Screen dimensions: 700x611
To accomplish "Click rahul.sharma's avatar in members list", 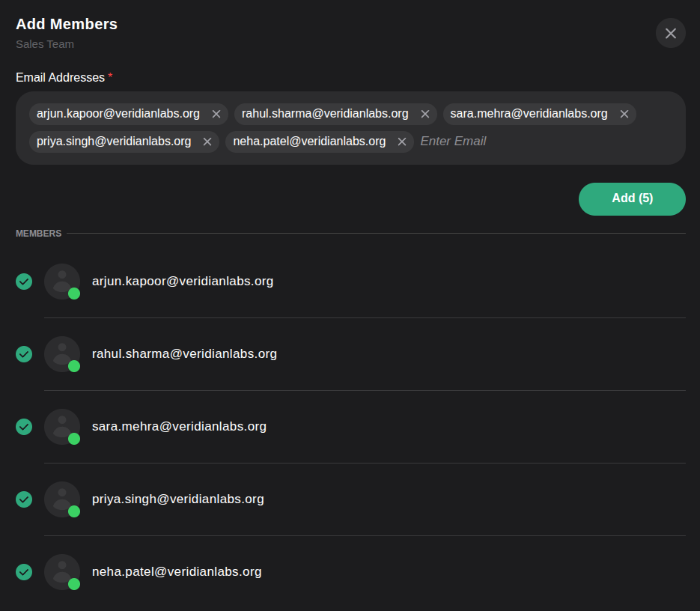I will 61,354.
